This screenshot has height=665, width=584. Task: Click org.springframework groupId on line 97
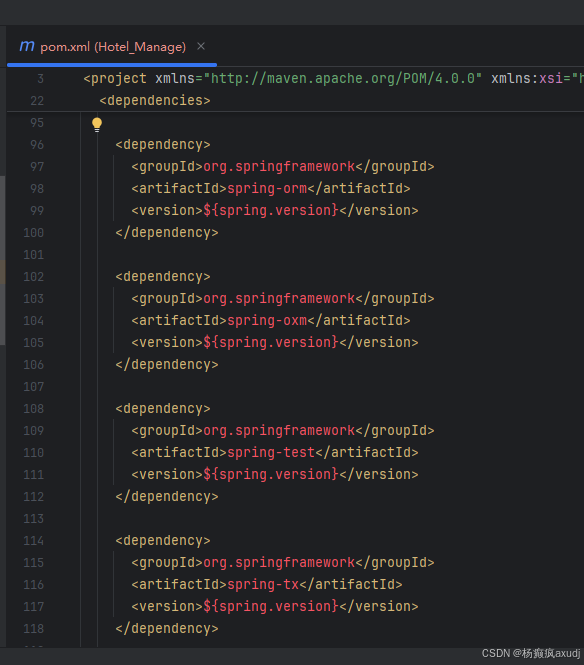coord(279,166)
